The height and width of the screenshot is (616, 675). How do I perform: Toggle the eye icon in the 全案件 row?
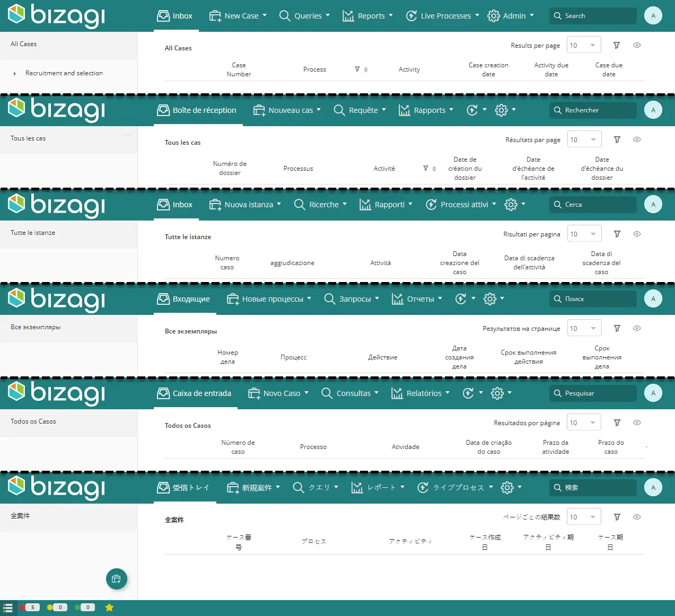(637, 517)
